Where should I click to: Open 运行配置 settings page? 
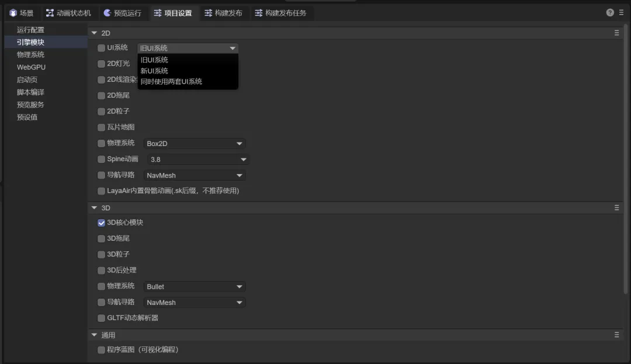(x=46, y=30)
